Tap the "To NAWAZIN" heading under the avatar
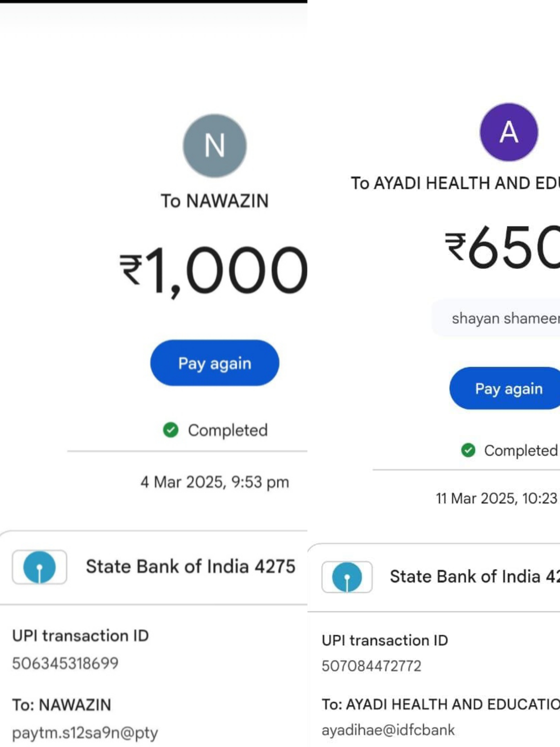Viewport: 560px width, 747px height. pos(215,201)
